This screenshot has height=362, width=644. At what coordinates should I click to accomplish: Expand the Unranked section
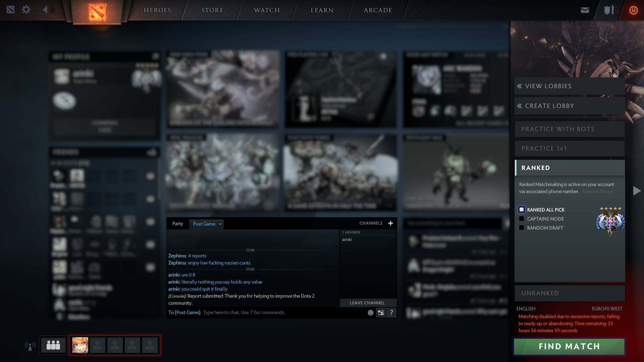570,293
